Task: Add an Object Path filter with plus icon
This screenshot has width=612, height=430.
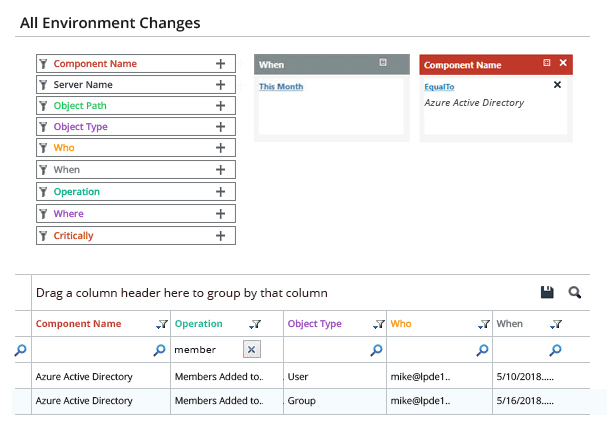Action: click(x=221, y=106)
